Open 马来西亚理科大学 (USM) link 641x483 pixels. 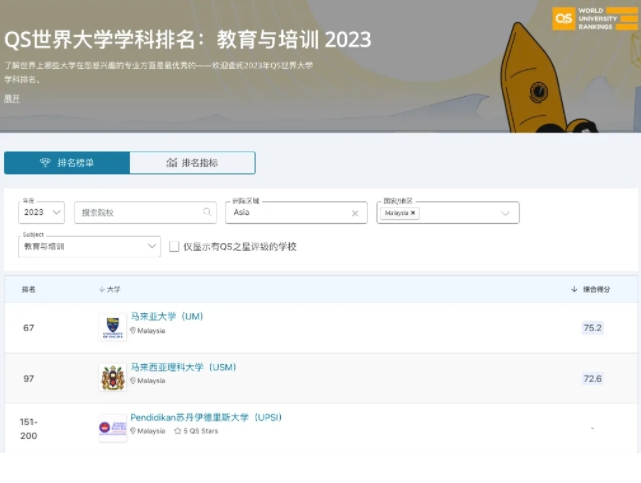pyautogui.click(x=183, y=367)
